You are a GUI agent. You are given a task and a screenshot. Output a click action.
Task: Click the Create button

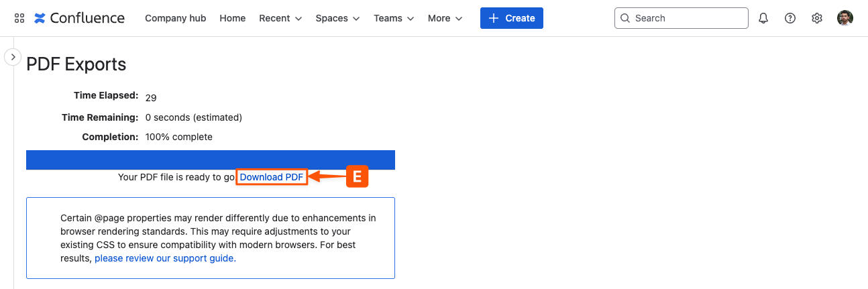(x=511, y=18)
